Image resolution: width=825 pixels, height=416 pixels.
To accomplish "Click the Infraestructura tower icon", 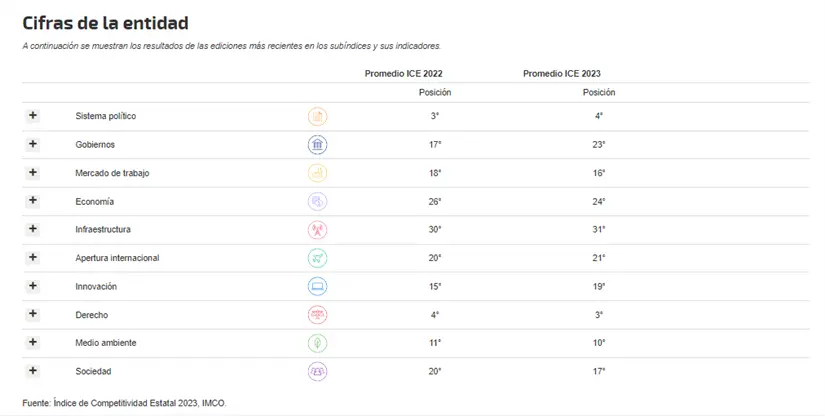I will pyautogui.click(x=317, y=230).
